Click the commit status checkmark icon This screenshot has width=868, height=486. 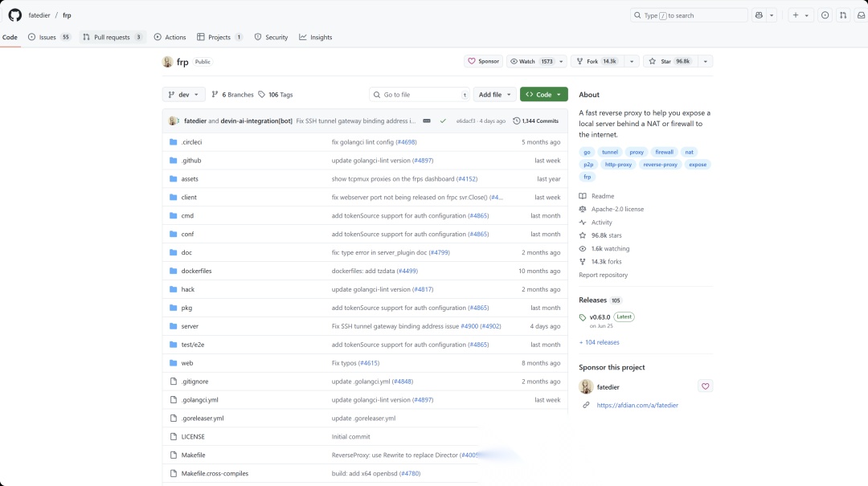[x=443, y=120]
